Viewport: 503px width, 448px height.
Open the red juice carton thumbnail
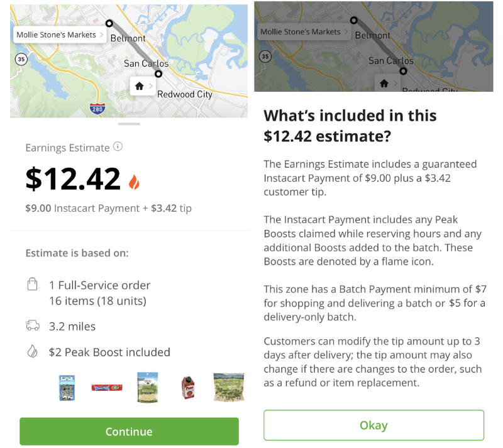coord(188,388)
